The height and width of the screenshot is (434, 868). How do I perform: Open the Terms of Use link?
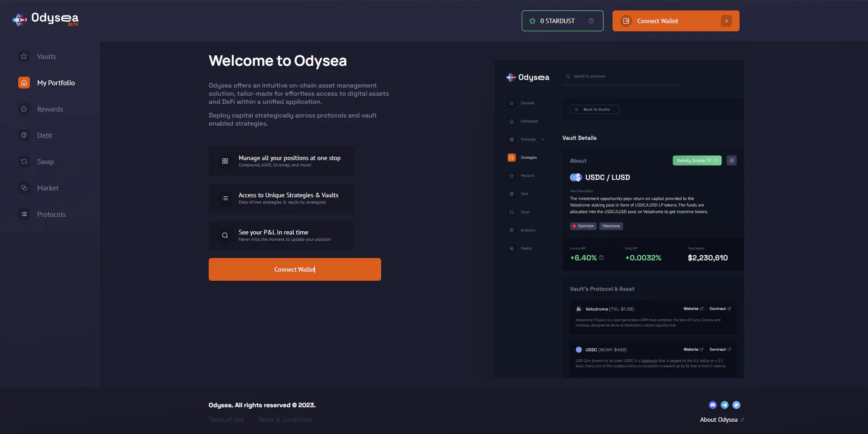[x=226, y=420]
